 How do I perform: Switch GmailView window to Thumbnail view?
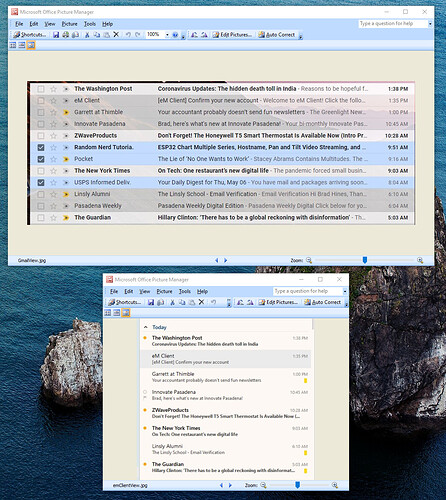[x=13, y=45]
